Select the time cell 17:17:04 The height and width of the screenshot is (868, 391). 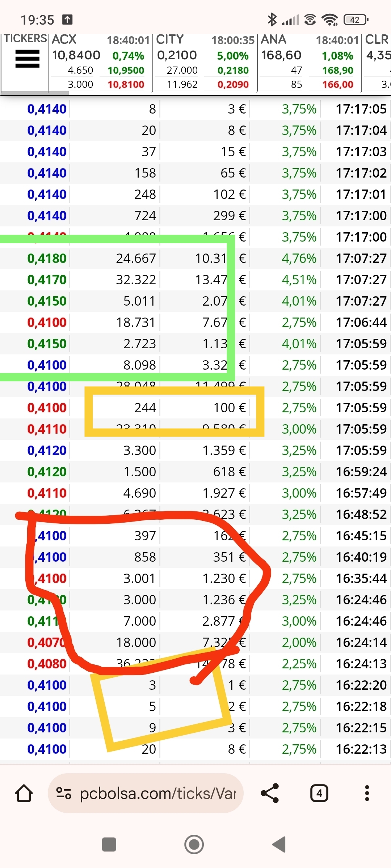(361, 130)
